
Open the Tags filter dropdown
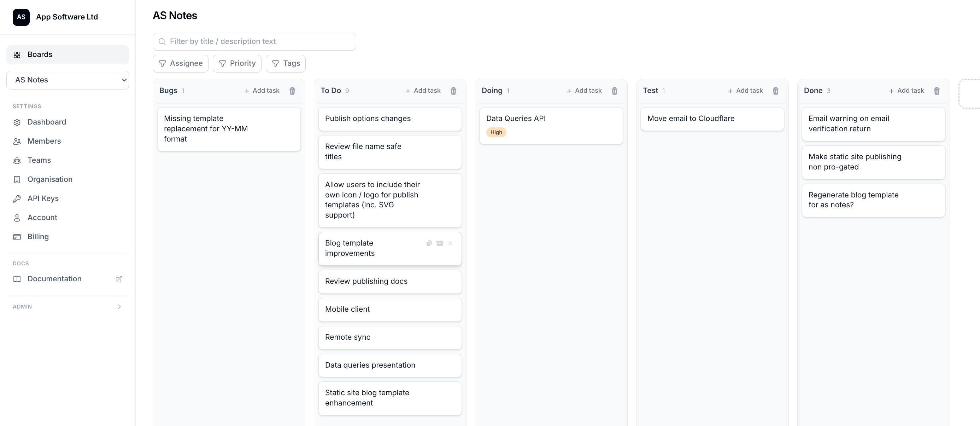click(x=285, y=64)
